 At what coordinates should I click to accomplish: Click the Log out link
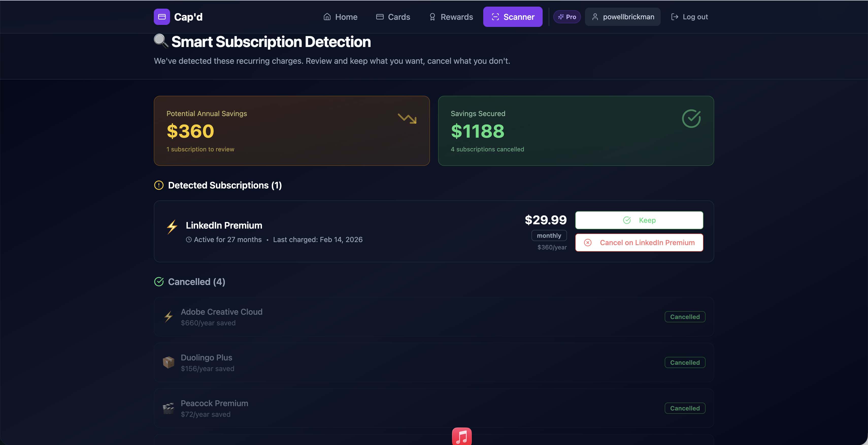tap(689, 17)
